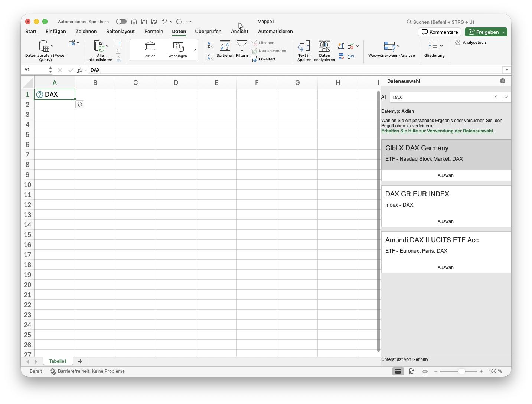Viewport: 532px width, 404px height.
Task: Open the Seitenlayout tab
Action: [x=120, y=32]
